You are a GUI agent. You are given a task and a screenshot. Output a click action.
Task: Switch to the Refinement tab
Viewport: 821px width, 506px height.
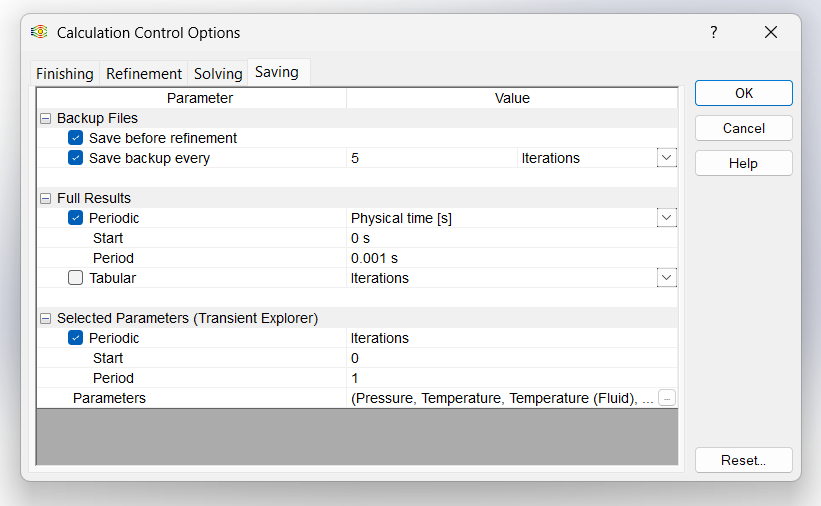(143, 73)
